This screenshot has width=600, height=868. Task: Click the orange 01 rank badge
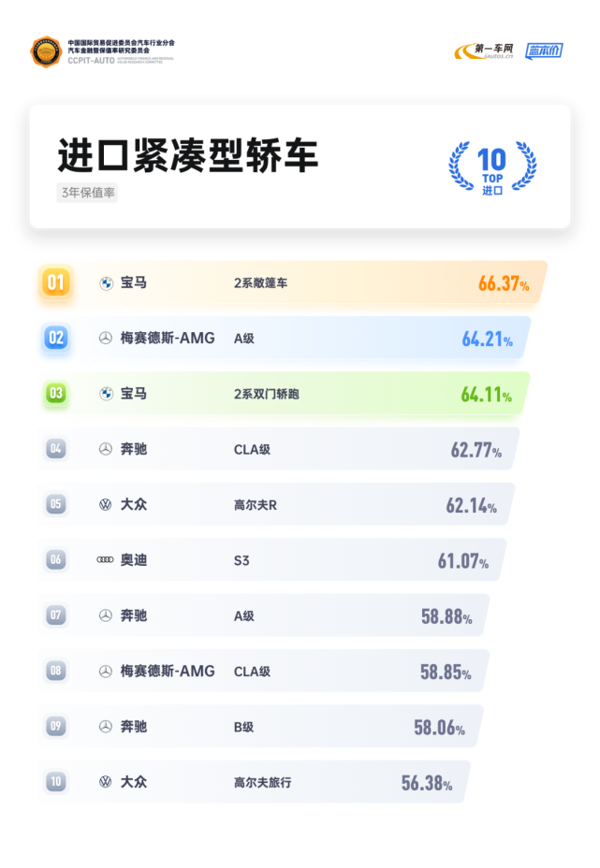(56, 282)
